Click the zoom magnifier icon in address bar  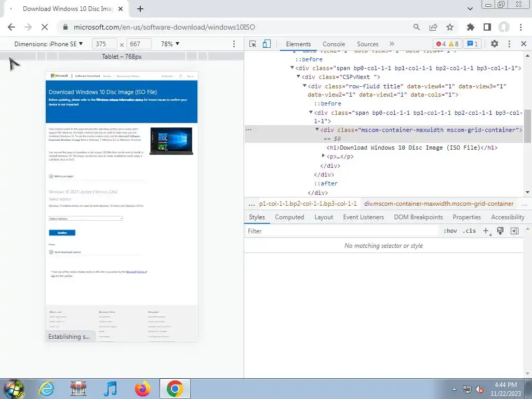[x=416, y=27]
